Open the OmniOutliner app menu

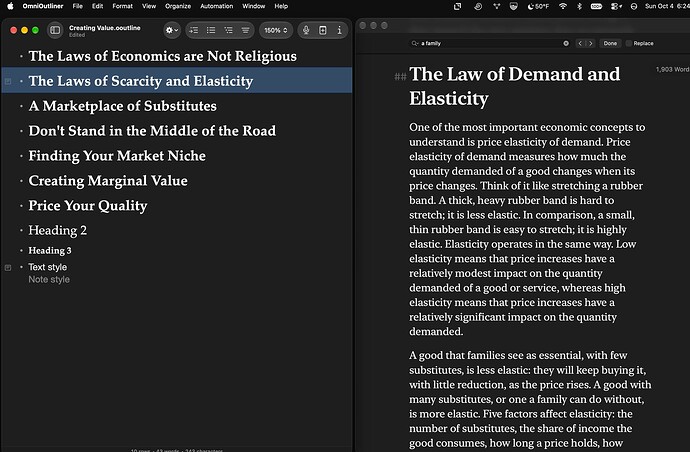coord(43,6)
